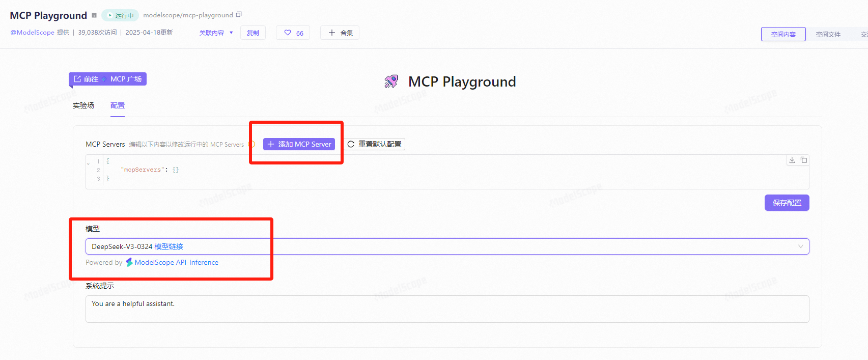Go to MCP 广场 via 前往 button
Screen dimensions: 868x360
(x=107, y=79)
